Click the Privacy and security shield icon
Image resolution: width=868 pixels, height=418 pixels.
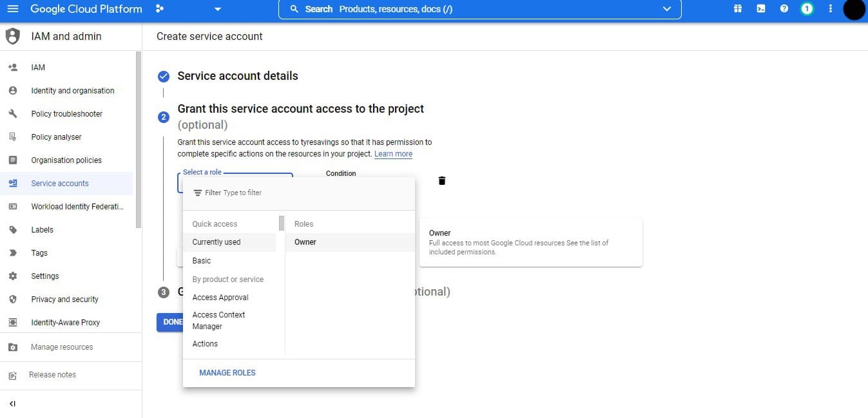coord(13,299)
